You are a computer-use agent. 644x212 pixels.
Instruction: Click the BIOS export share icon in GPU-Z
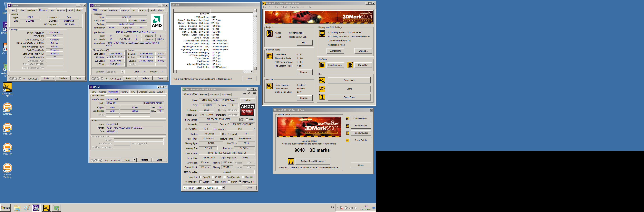click(241, 119)
